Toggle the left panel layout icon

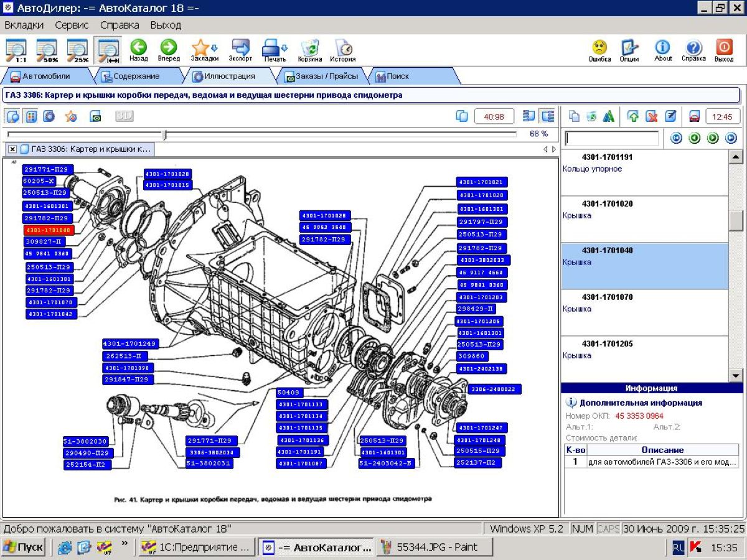[x=529, y=116]
